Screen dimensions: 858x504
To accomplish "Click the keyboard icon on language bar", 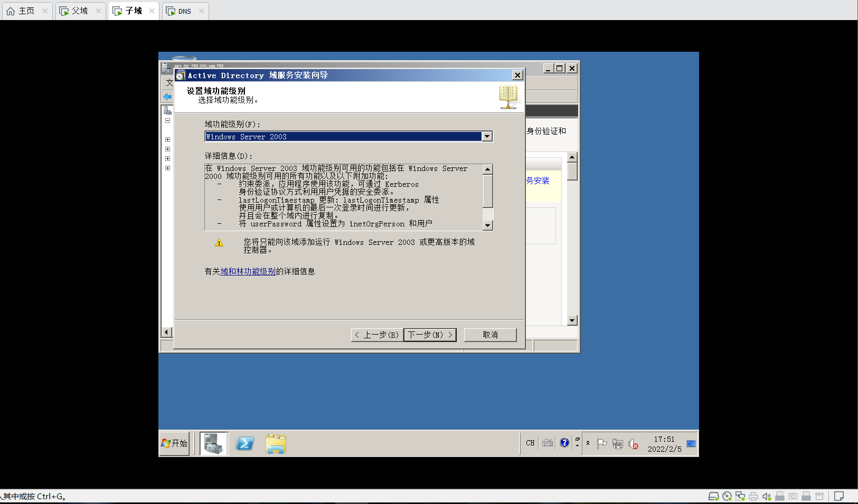I will (548, 443).
